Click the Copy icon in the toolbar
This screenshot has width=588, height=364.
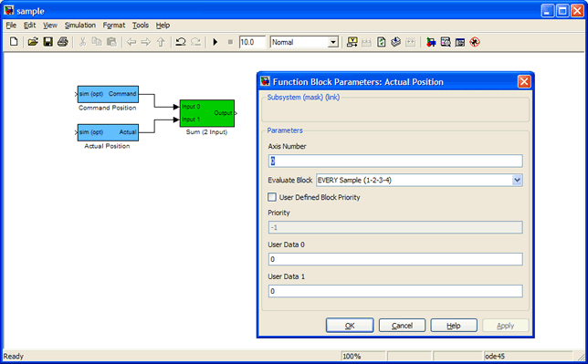(x=97, y=42)
